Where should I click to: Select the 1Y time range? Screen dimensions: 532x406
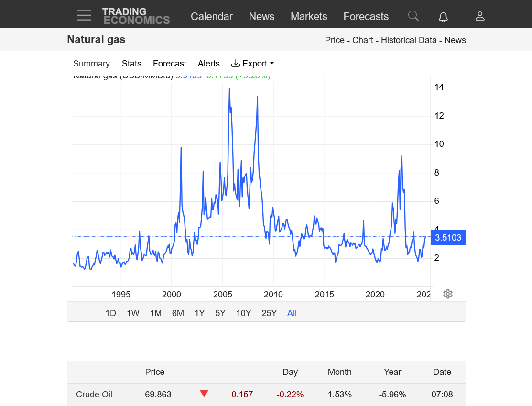[x=199, y=313]
